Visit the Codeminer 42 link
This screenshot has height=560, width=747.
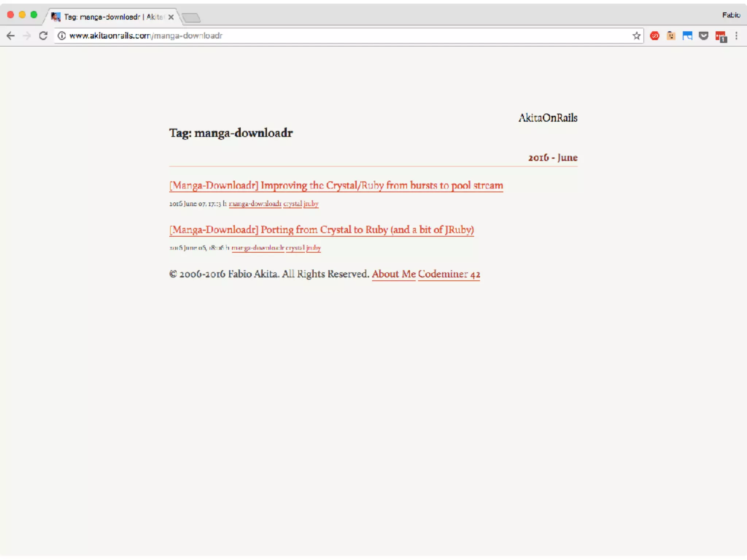click(449, 274)
